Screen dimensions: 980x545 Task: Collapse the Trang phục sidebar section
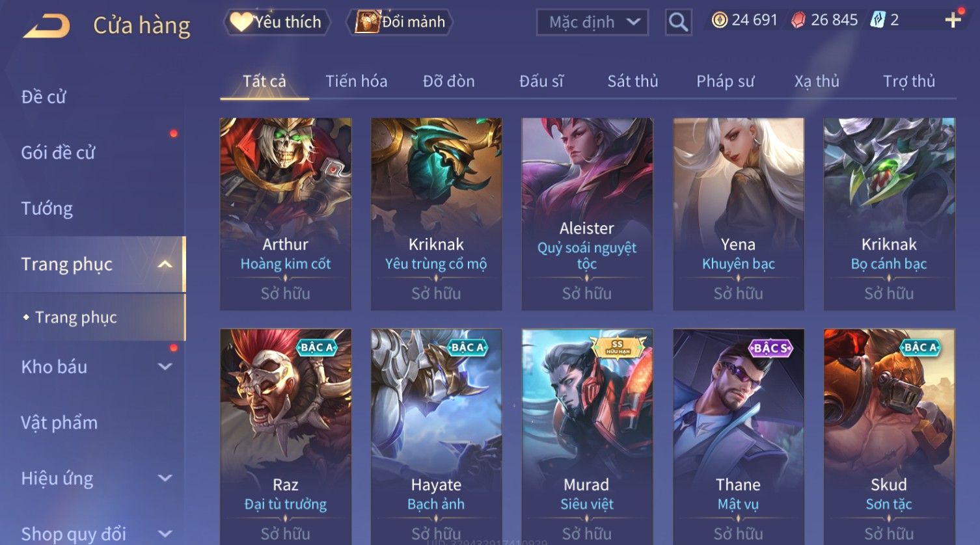tap(165, 264)
